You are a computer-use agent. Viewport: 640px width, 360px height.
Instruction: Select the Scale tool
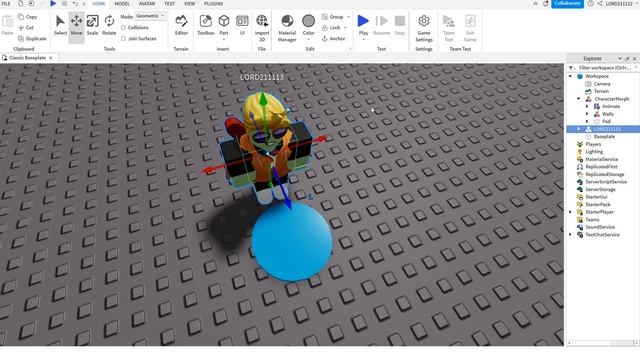(92, 25)
